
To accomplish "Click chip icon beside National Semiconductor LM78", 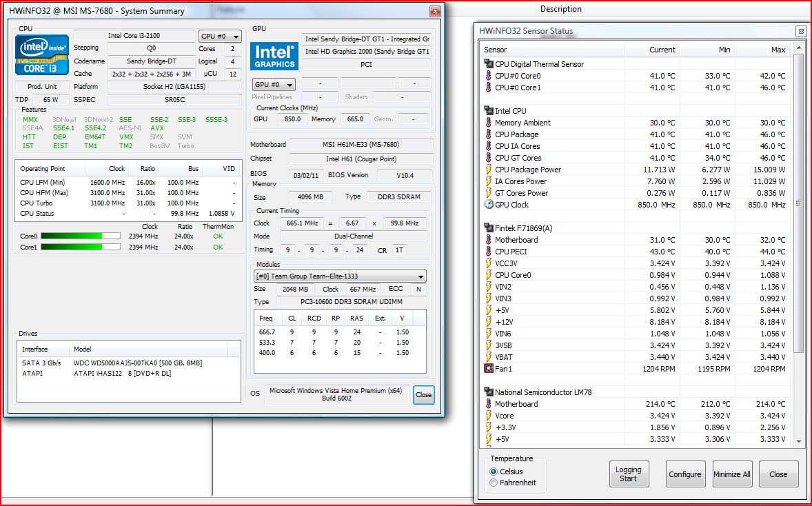I will click(488, 392).
